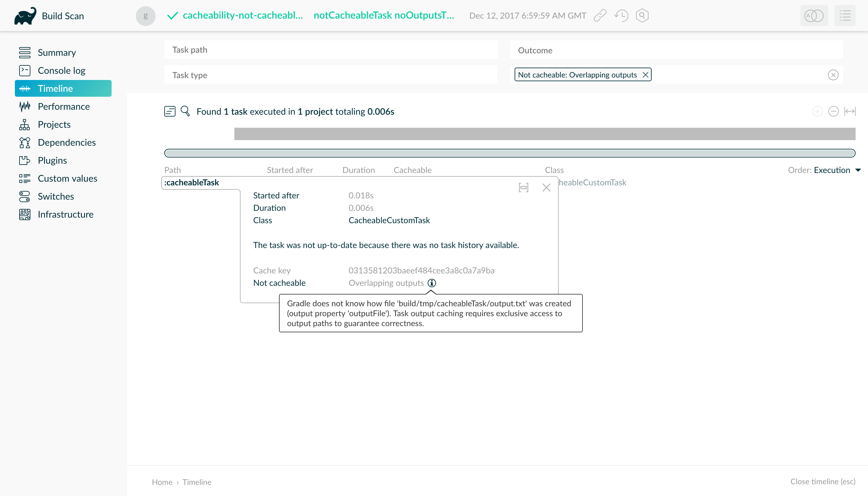Viewport: 868px width, 496px height.
Task: Click the Custom values sidebar item
Action: click(67, 179)
